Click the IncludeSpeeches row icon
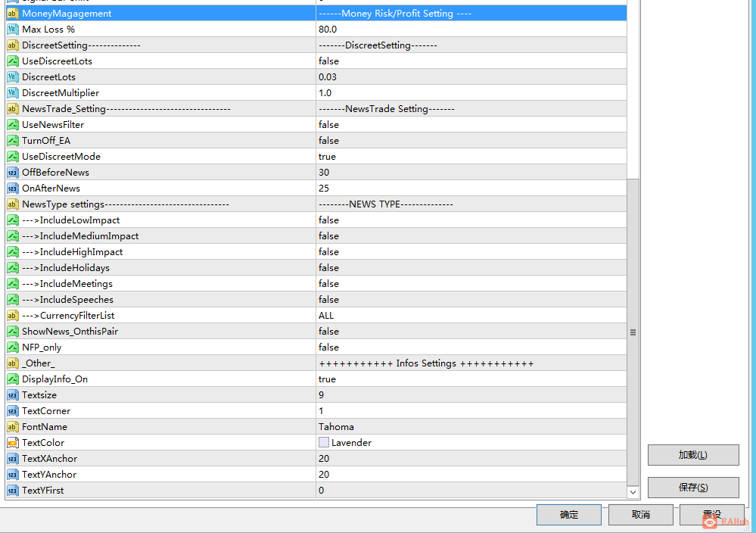 coord(13,300)
